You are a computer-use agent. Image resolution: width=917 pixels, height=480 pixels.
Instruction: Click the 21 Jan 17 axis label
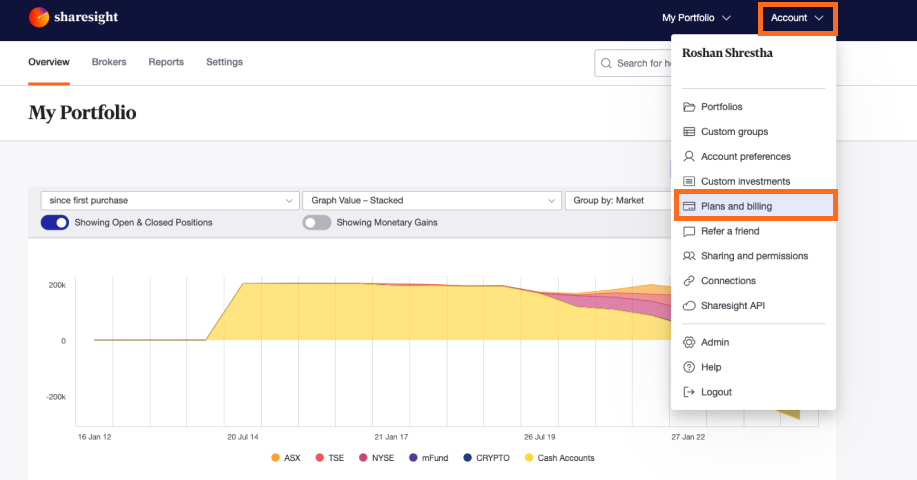tap(391, 437)
